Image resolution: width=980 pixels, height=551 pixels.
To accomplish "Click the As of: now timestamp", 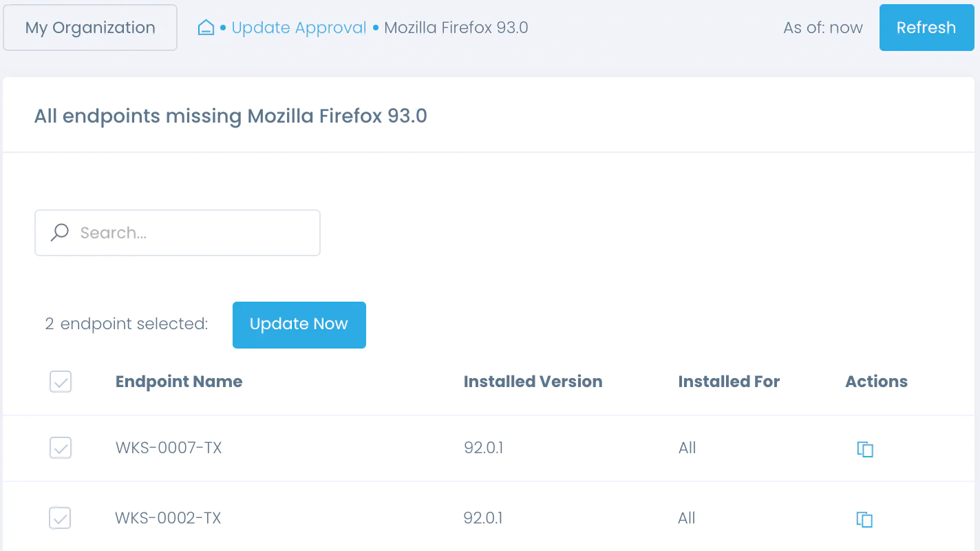I will point(822,28).
